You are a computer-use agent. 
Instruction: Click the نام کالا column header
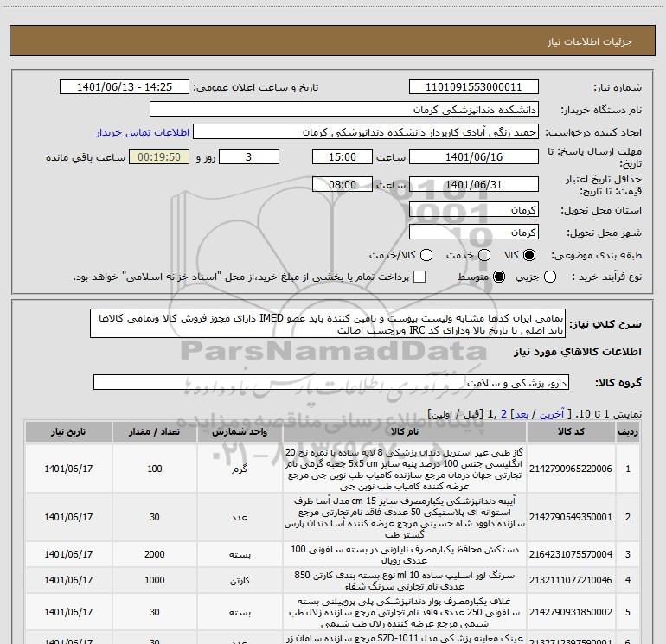coord(405,431)
